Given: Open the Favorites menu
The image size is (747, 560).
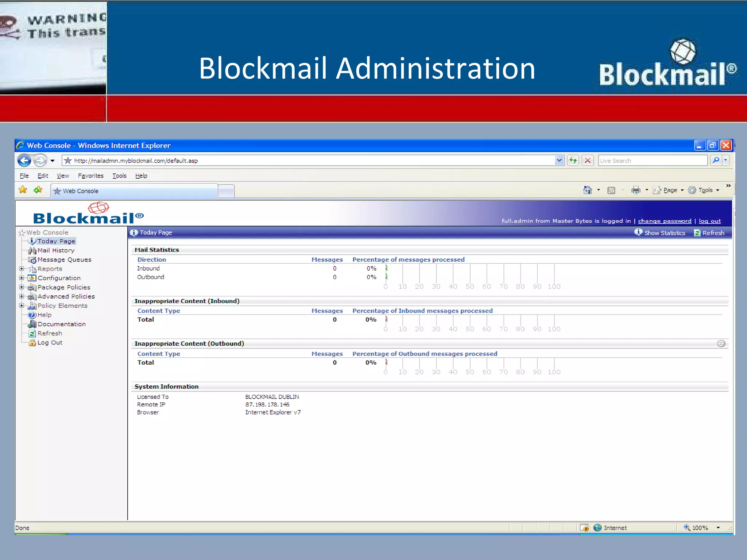Looking at the screenshot, I should 90,176.
